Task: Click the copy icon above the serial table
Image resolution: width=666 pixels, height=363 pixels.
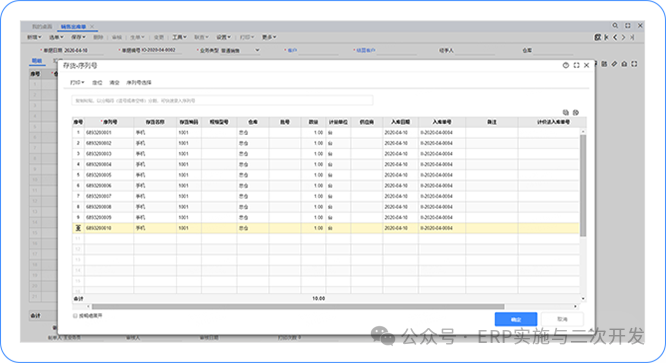Action: pos(565,113)
